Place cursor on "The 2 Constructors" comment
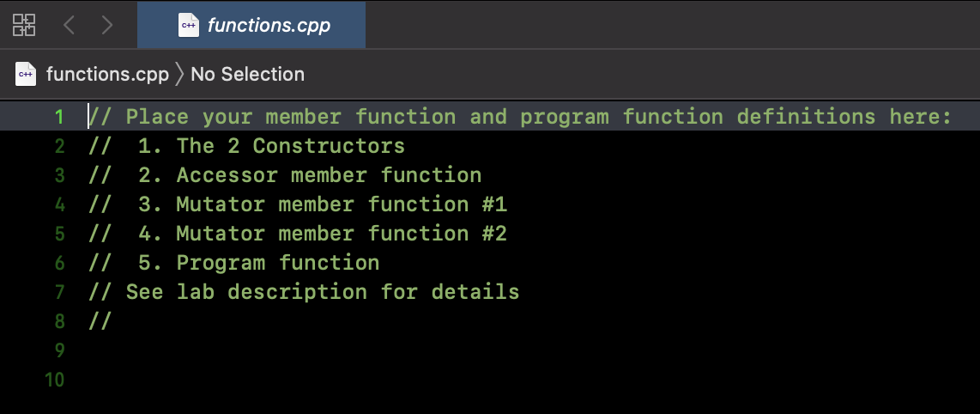The height and width of the screenshot is (414, 980). point(290,146)
